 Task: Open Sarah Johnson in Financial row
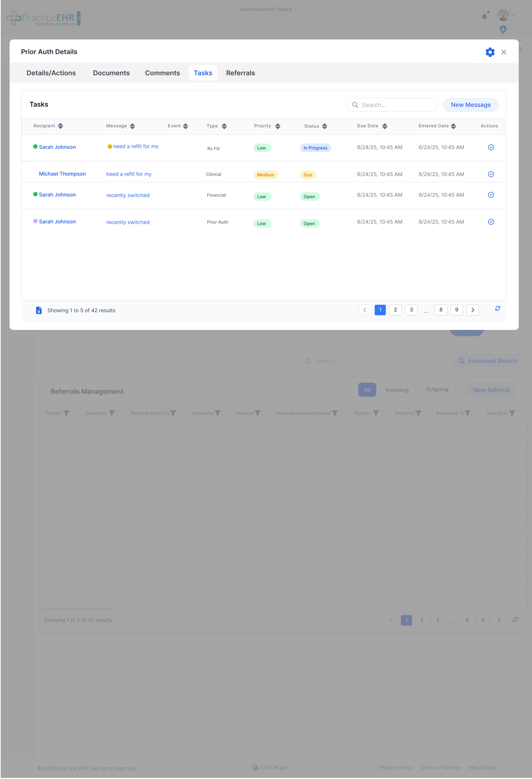coord(57,194)
